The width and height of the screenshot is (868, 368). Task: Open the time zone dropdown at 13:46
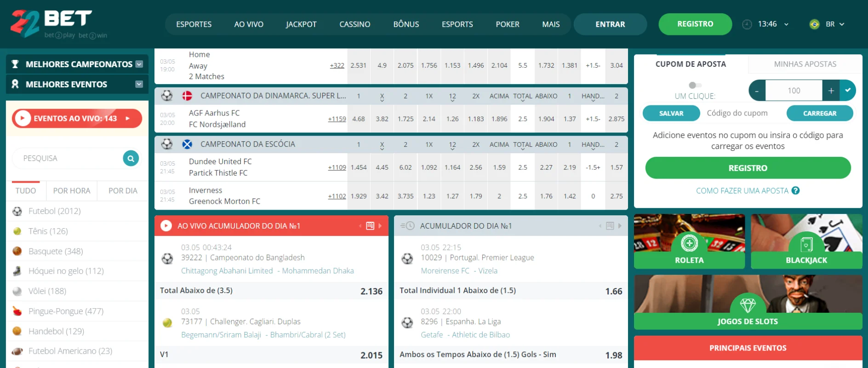tap(786, 24)
